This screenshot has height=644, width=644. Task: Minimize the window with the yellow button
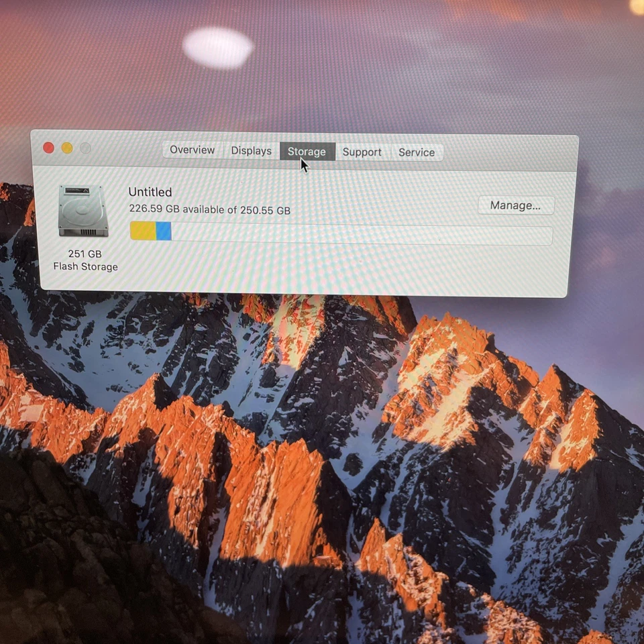[x=67, y=148]
